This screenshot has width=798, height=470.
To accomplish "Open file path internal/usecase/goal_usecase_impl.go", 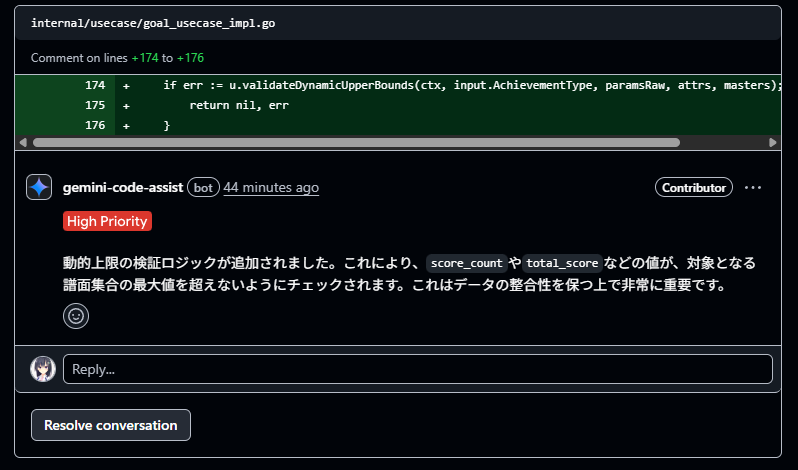I will tap(153, 23).
